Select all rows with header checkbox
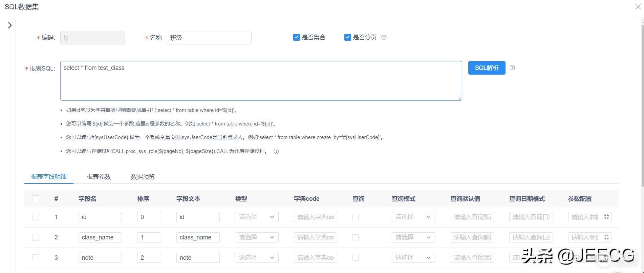 [x=36, y=199]
